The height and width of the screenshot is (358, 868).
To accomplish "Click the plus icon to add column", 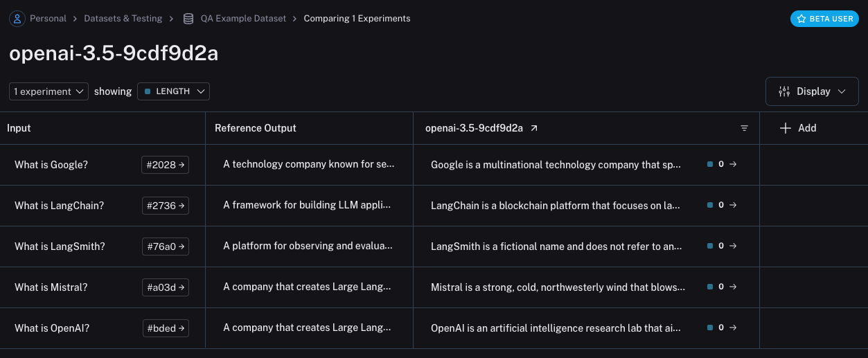I will click(785, 128).
